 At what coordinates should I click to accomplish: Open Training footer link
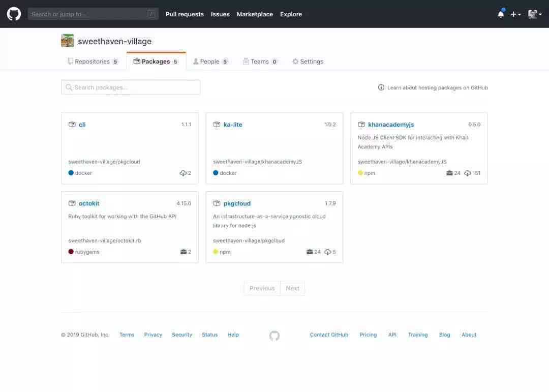click(418, 335)
